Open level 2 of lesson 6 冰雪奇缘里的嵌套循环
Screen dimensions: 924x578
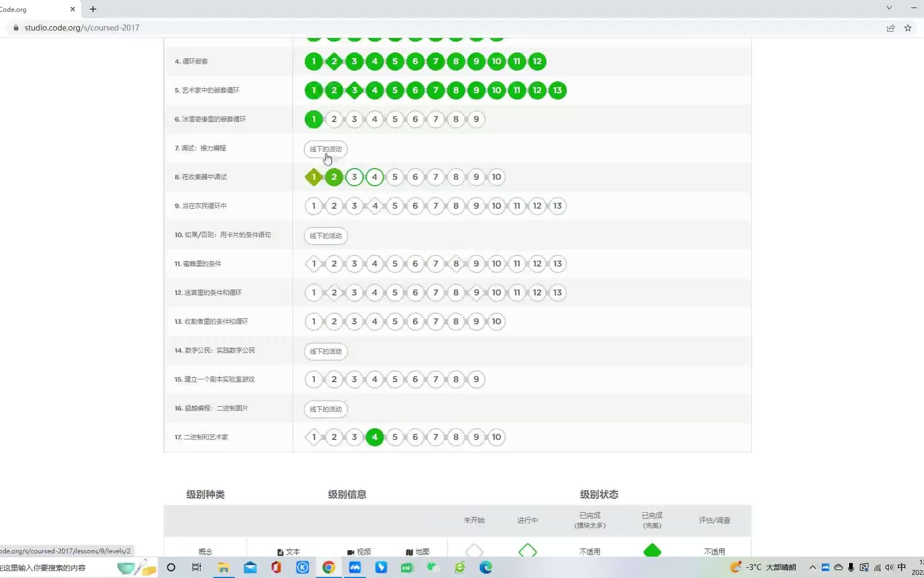[x=334, y=119]
